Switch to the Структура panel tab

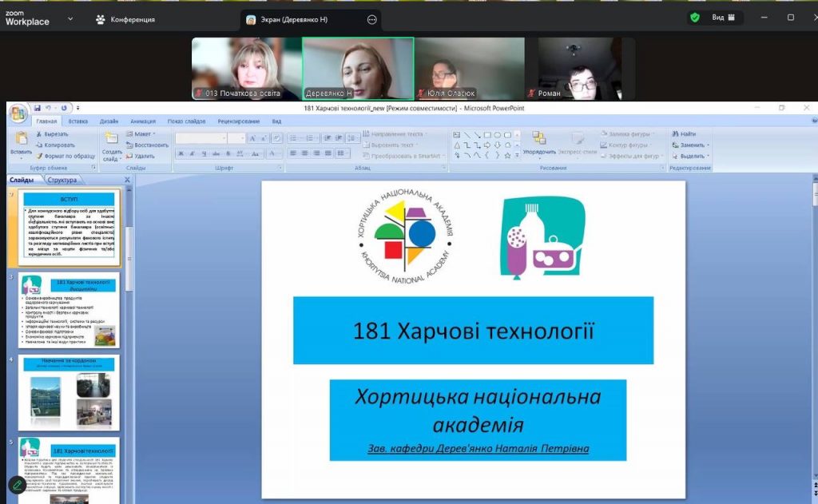pyautogui.click(x=62, y=181)
